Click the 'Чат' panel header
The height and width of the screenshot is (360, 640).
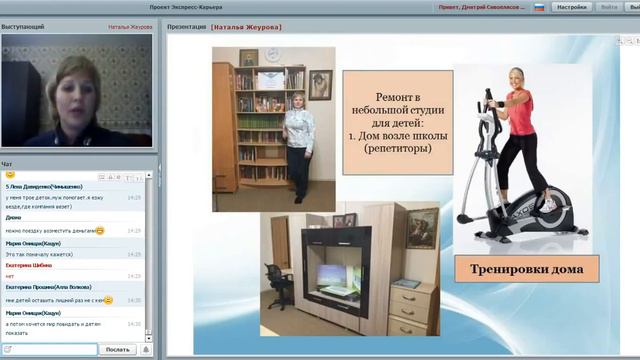(7, 164)
